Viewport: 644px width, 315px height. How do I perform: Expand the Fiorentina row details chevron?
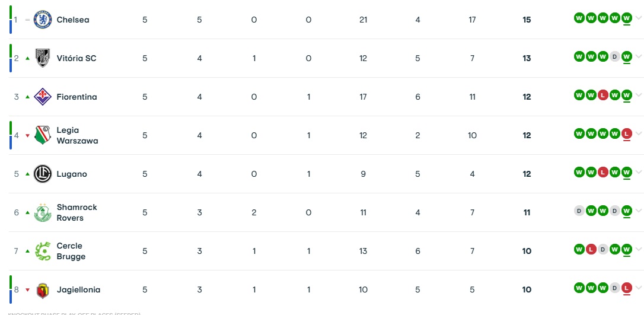click(638, 95)
